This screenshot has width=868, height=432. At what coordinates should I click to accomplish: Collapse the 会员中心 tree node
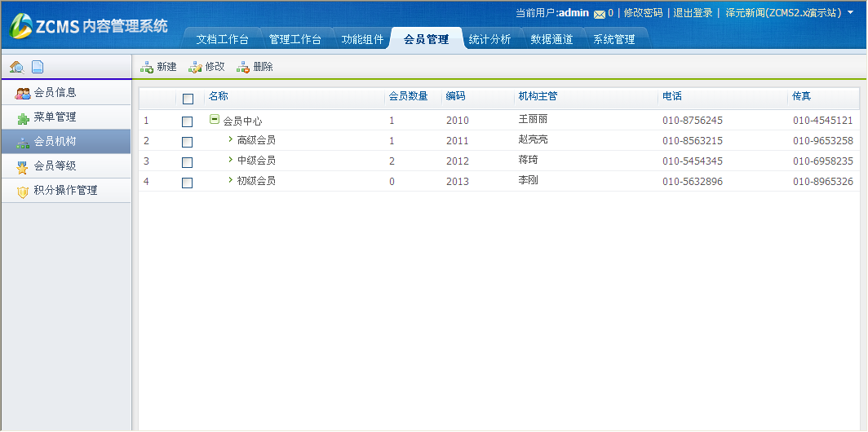(215, 120)
